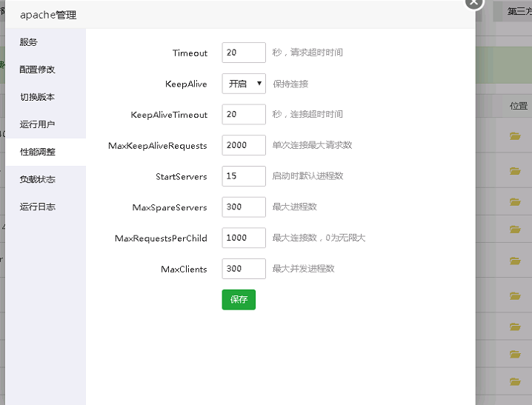532x405 pixels.
Task: Click the 秒，请求超时时间 hint text
Action: pyautogui.click(x=307, y=53)
